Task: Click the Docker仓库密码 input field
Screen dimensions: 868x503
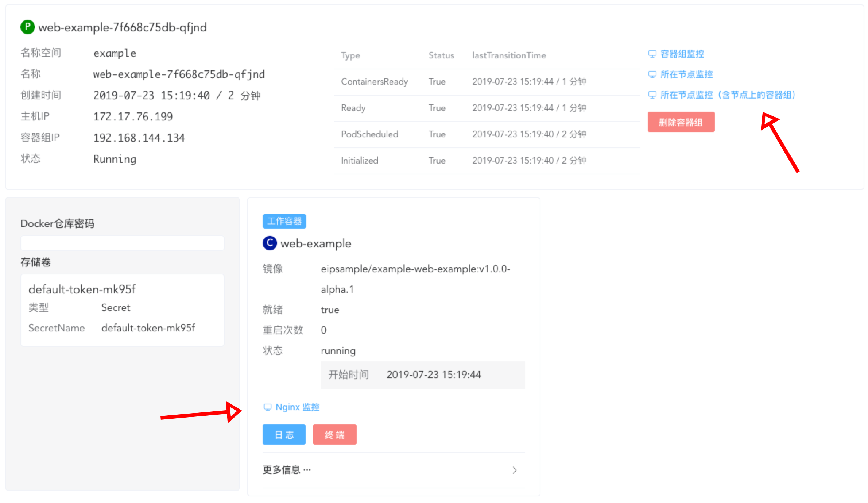Action: click(123, 243)
